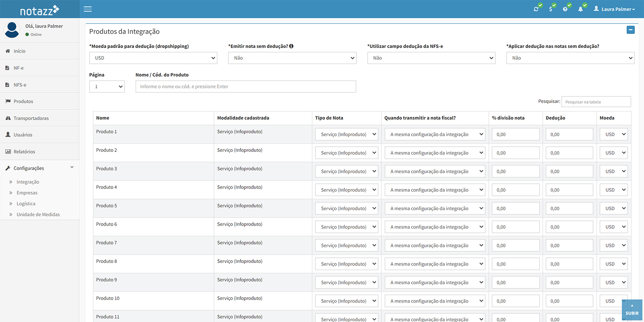
Task: Click the Online status indicator
Action: [33, 35]
